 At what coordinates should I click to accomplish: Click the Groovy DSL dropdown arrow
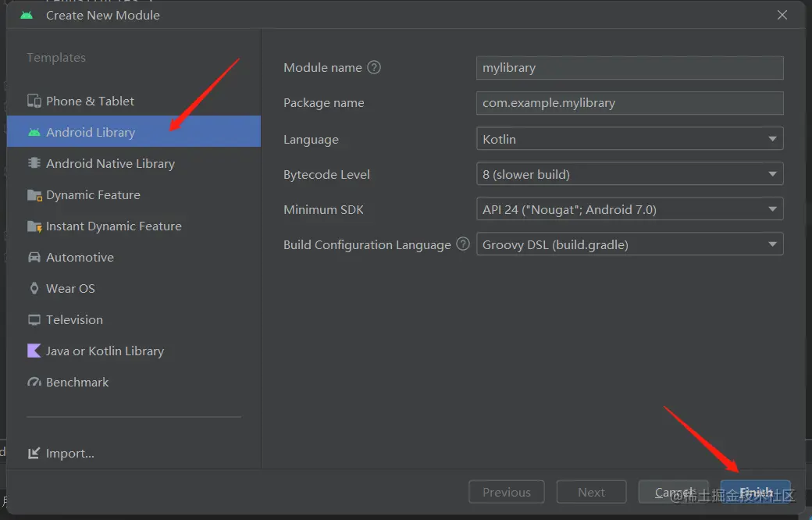[772, 244]
